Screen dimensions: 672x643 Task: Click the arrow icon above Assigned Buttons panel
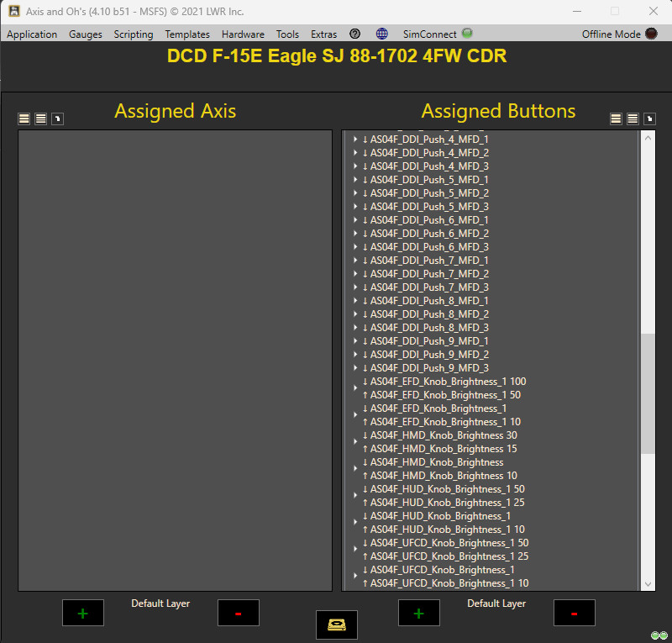(x=648, y=119)
